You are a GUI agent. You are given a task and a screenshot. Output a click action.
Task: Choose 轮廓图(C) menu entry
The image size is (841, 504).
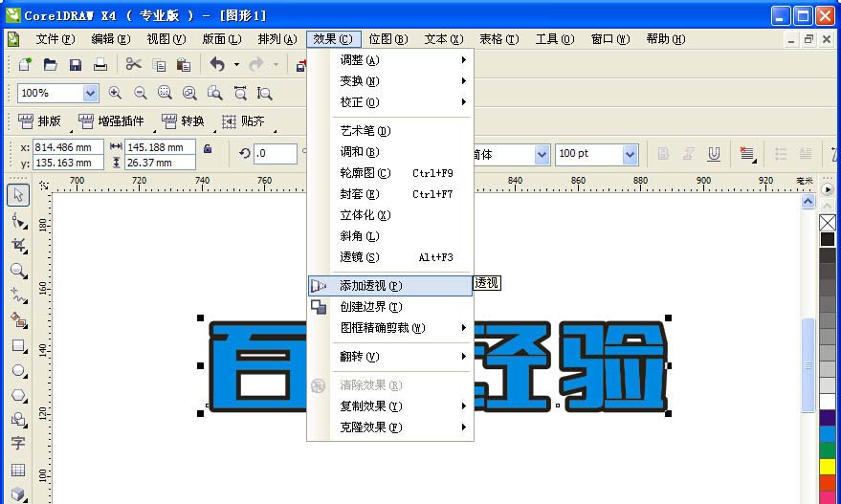pyautogui.click(x=390, y=173)
